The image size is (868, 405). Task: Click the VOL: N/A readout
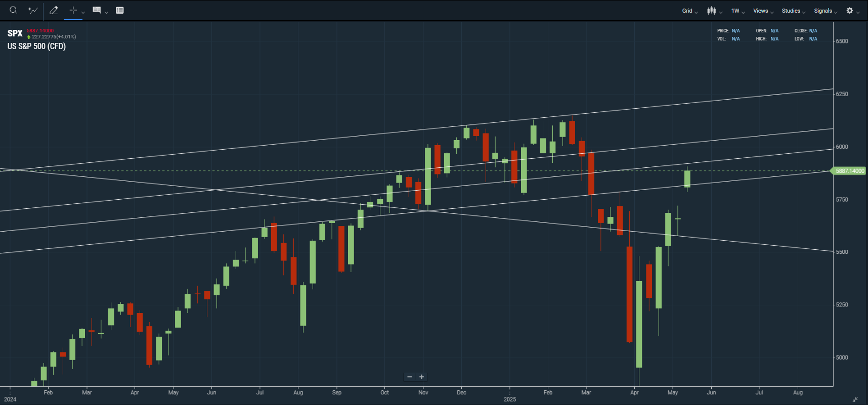728,39
